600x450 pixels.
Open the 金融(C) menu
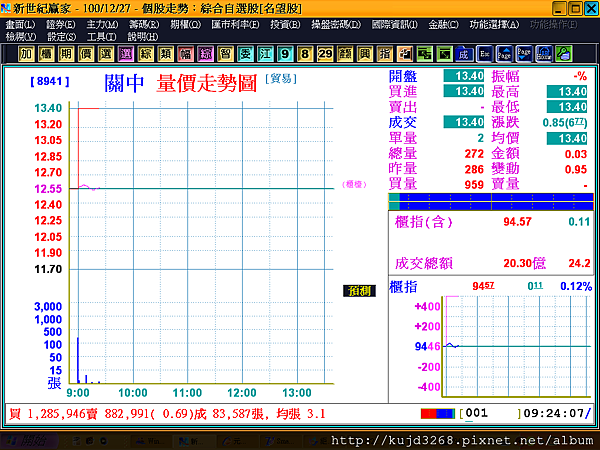443,25
